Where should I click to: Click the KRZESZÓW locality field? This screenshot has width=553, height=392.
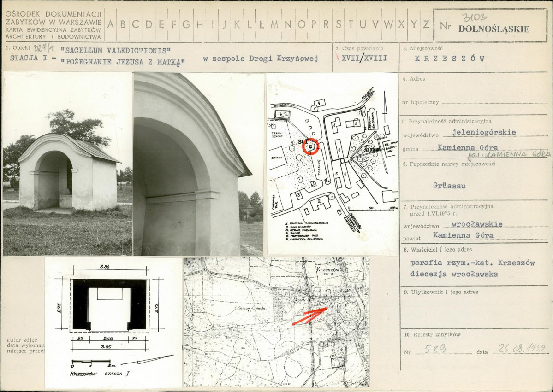click(x=450, y=59)
